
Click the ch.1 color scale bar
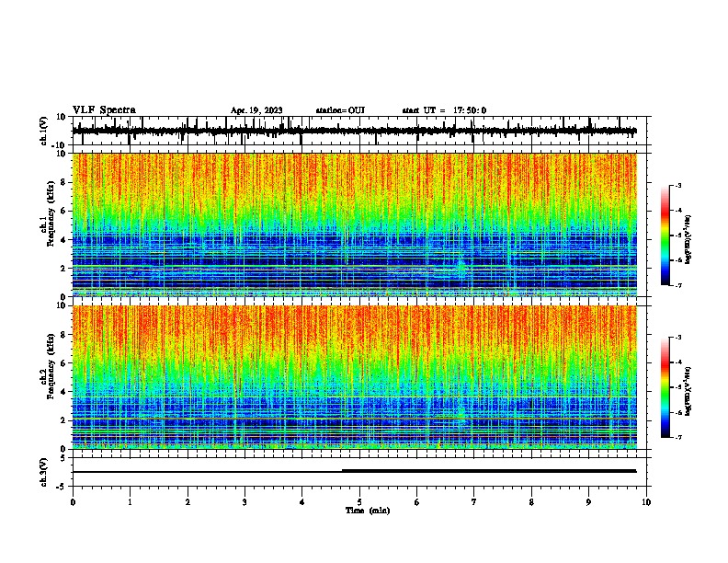(x=665, y=236)
